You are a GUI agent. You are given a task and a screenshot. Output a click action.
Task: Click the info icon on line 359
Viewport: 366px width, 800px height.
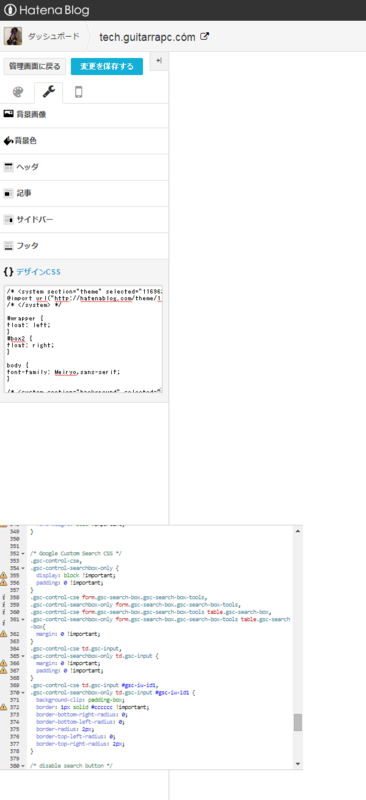coord(4,604)
